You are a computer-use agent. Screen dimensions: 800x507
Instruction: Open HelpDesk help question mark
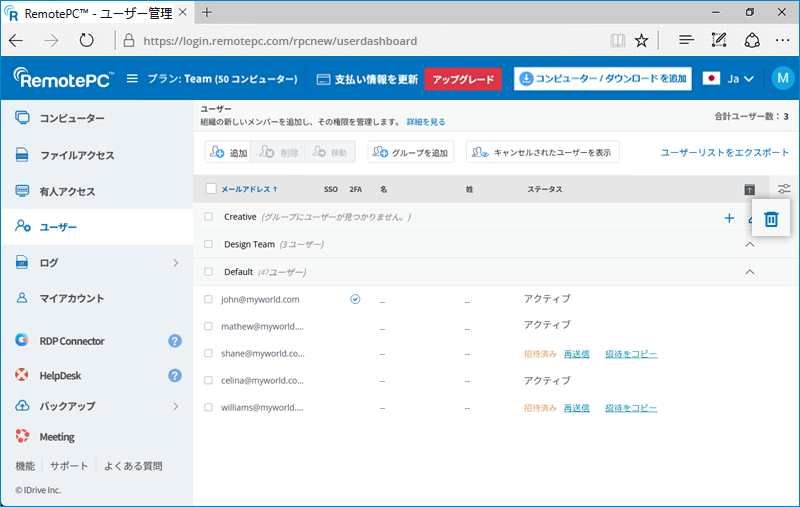(x=175, y=375)
